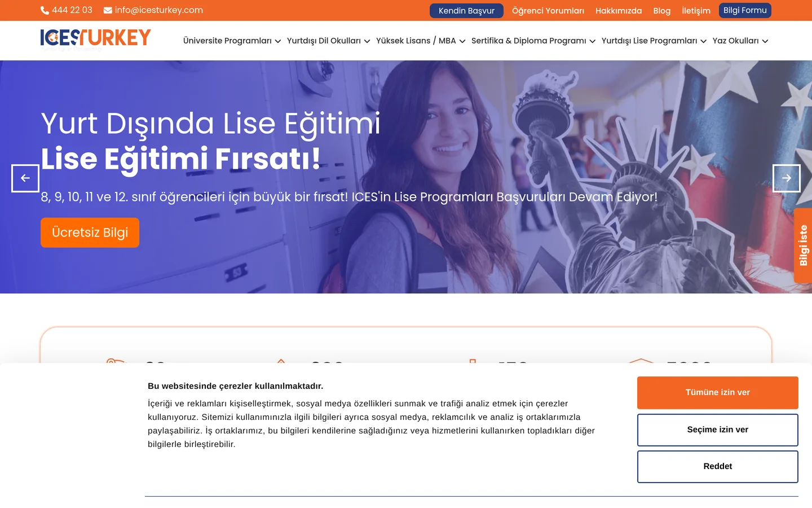Open Sertifika & Diploma Programı menu
The image size is (812, 508).
point(529,41)
